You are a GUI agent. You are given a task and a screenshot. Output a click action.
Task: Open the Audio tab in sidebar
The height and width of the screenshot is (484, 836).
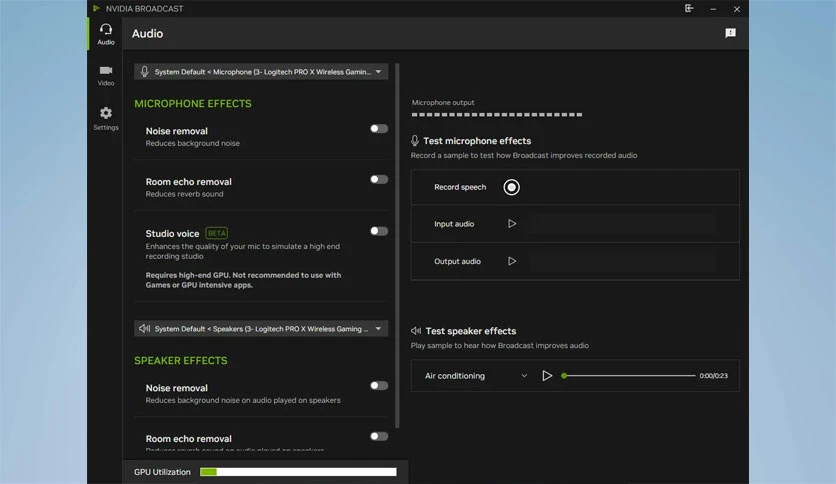pyautogui.click(x=106, y=34)
